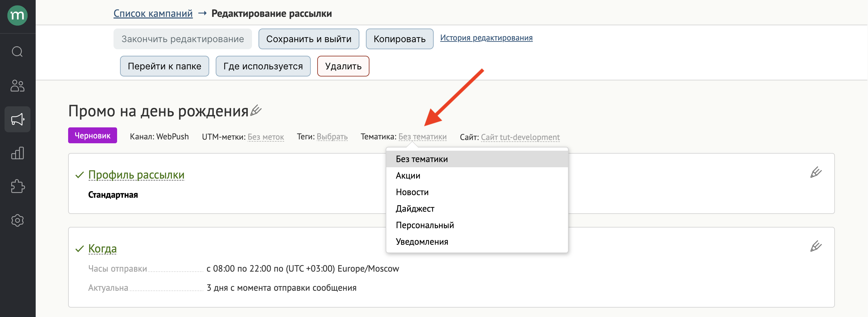Image resolution: width=868 pixels, height=317 pixels.
Task: Click the Черновик status badge
Action: [92, 135]
